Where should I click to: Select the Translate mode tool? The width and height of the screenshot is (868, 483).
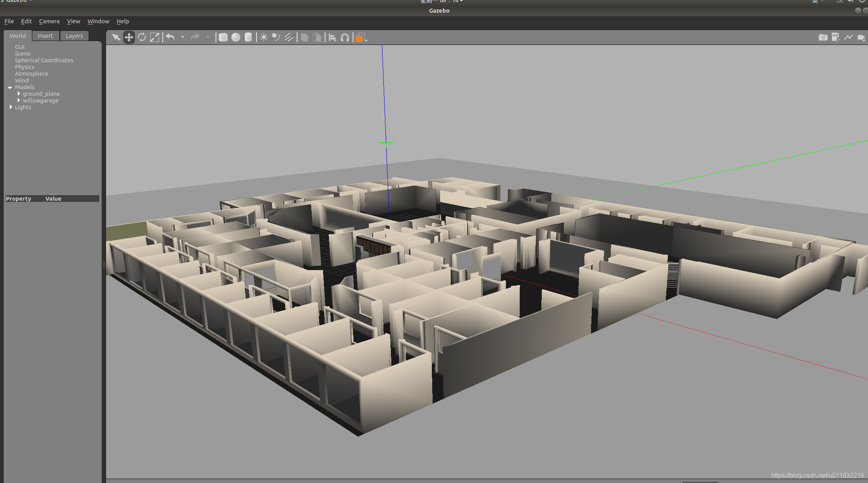(129, 37)
